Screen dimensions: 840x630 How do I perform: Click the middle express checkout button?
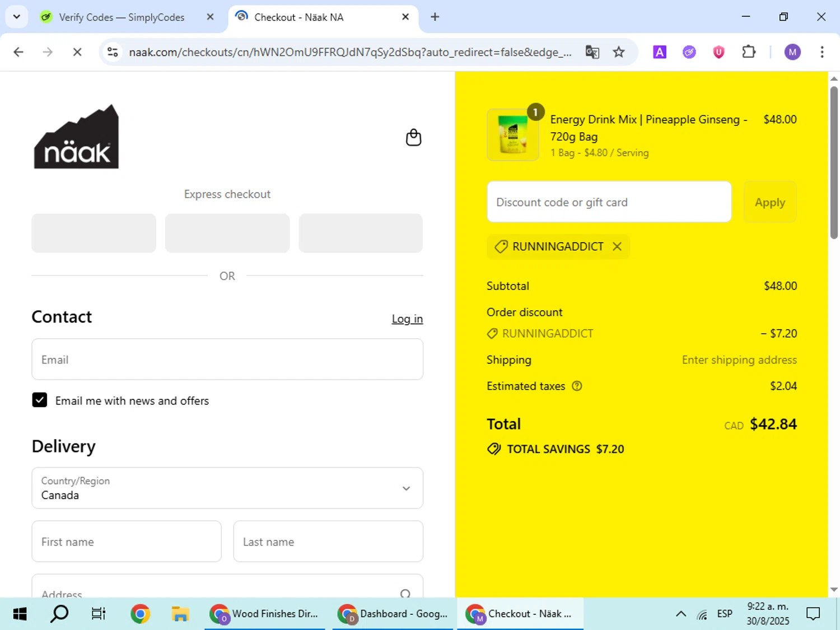(227, 233)
